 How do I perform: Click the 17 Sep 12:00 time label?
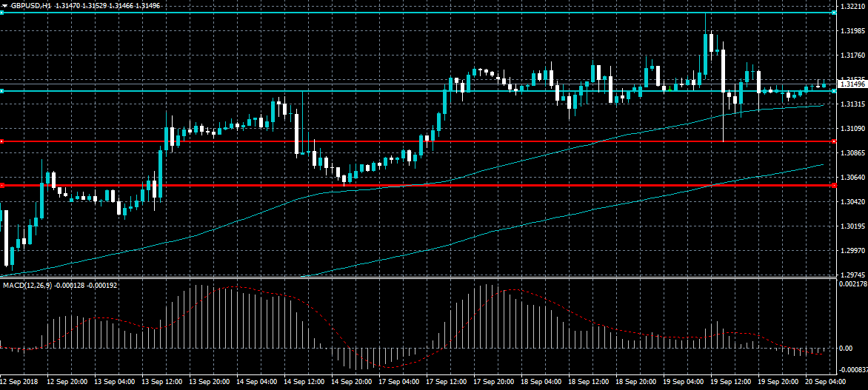447,382
